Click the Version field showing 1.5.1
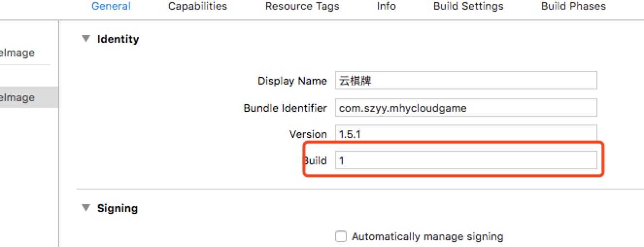 pyautogui.click(x=466, y=133)
